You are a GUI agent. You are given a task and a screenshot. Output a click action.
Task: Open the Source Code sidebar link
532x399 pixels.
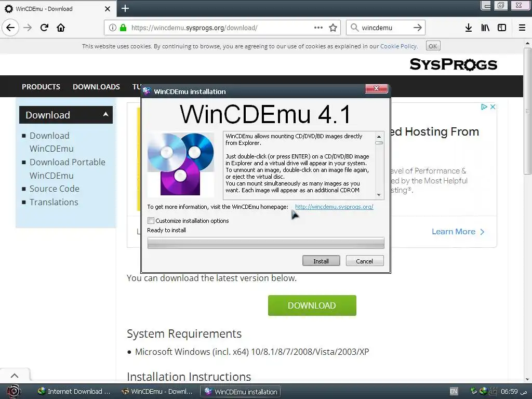pos(54,188)
